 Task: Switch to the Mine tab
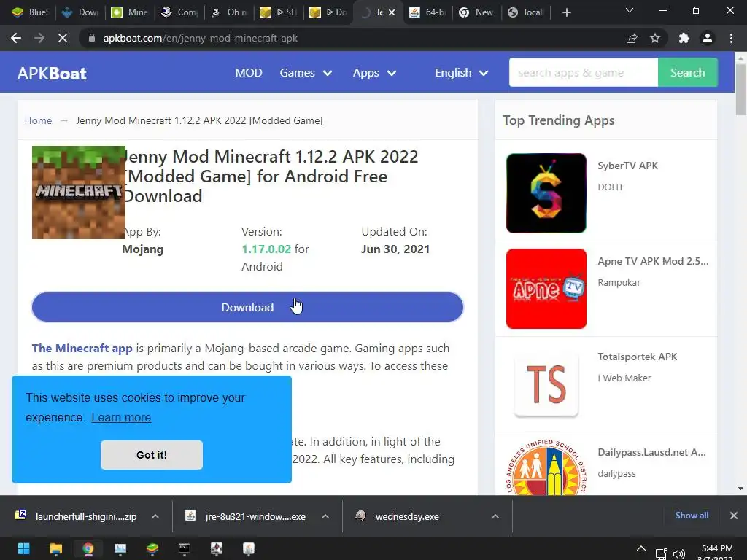(130, 12)
